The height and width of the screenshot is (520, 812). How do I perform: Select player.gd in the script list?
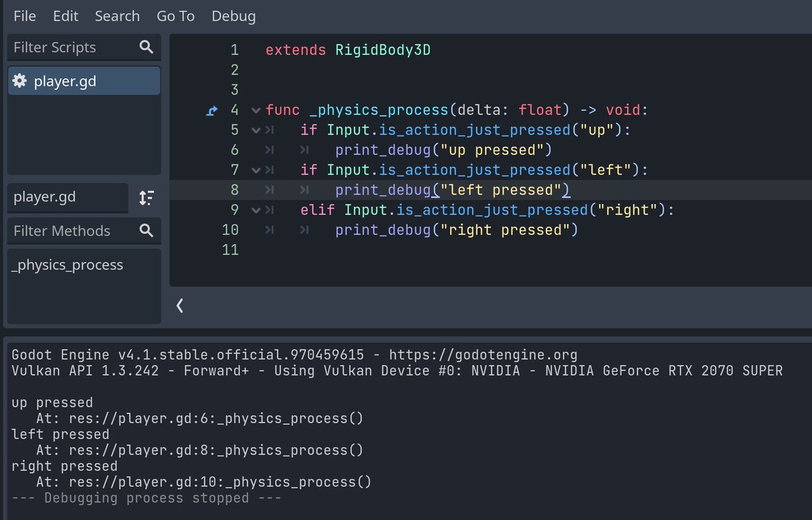pyautogui.click(x=84, y=81)
